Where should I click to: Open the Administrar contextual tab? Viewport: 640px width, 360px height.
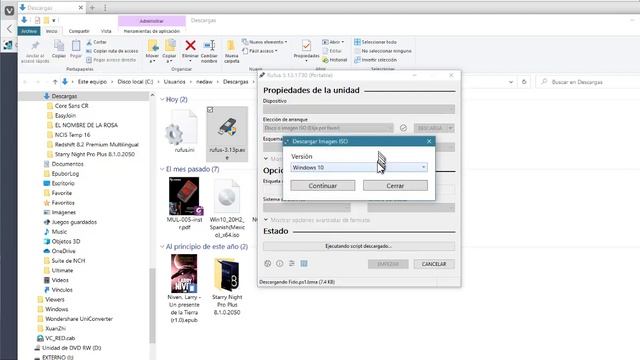pyautogui.click(x=151, y=21)
